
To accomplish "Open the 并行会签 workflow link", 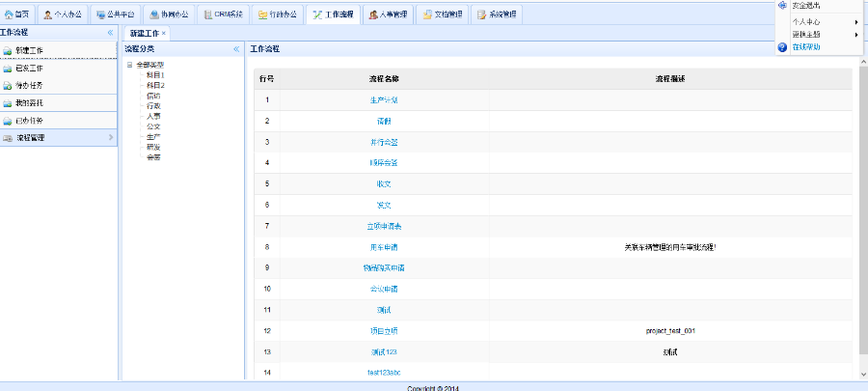I will pyautogui.click(x=384, y=142).
